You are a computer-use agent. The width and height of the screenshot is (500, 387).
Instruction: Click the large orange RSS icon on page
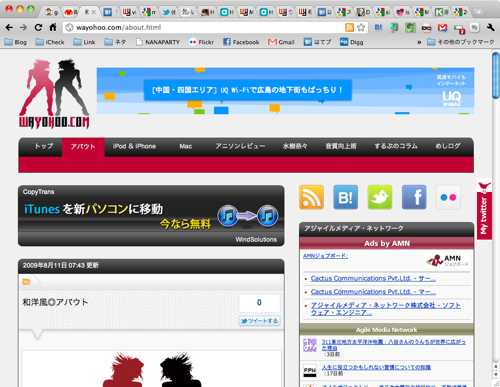click(x=311, y=197)
